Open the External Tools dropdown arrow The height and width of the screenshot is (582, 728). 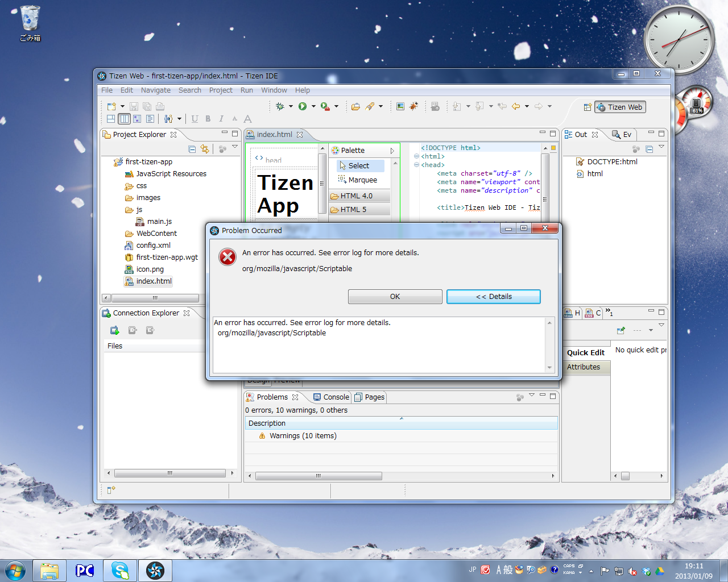coord(336,106)
